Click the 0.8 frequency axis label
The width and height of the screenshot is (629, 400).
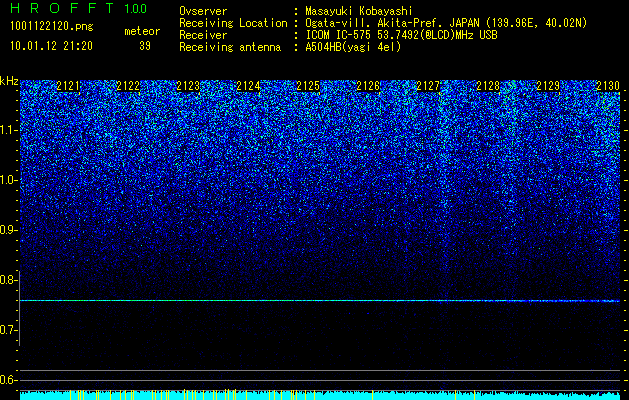pos(9,280)
